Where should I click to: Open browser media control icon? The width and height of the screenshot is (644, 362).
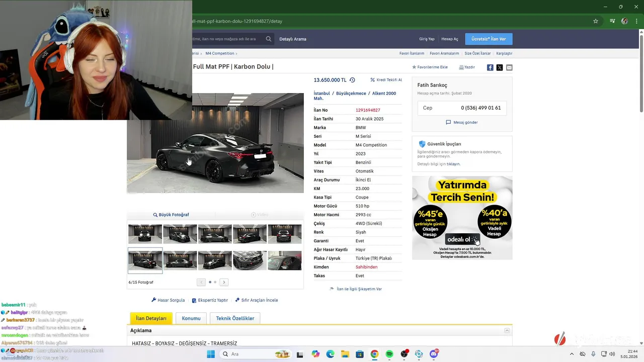[x=612, y=21]
